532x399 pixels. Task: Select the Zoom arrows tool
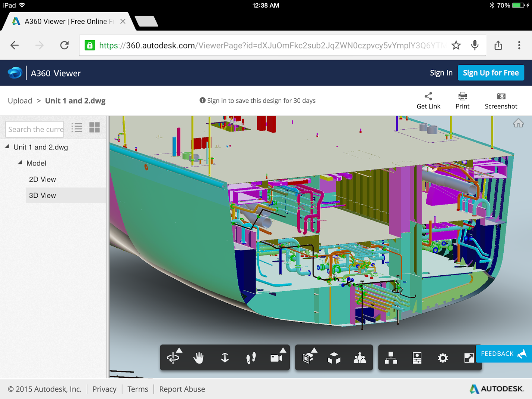[225, 358]
